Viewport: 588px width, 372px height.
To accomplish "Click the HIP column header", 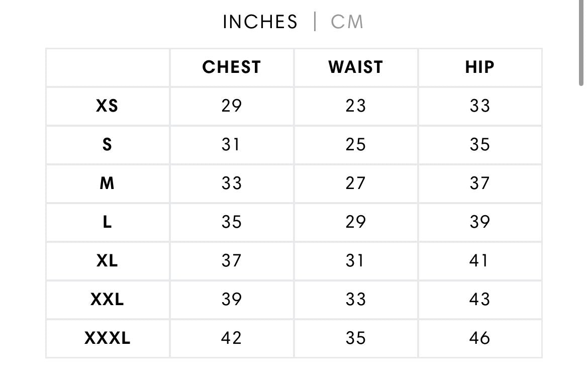I will click(479, 67).
